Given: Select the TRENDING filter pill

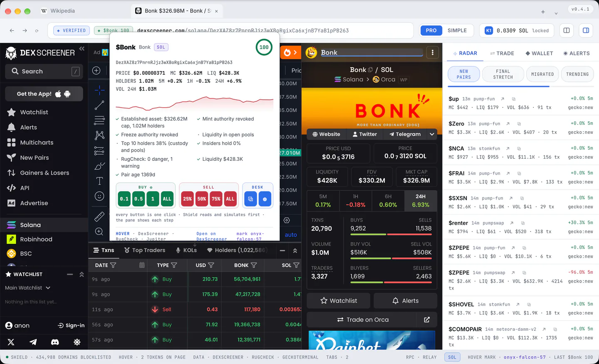Looking at the screenshot, I should pyautogui.click(x=577, y=74).
